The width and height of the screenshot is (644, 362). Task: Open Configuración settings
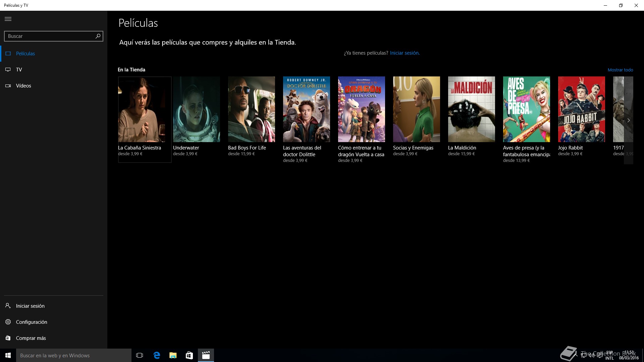tap(54, 322)
